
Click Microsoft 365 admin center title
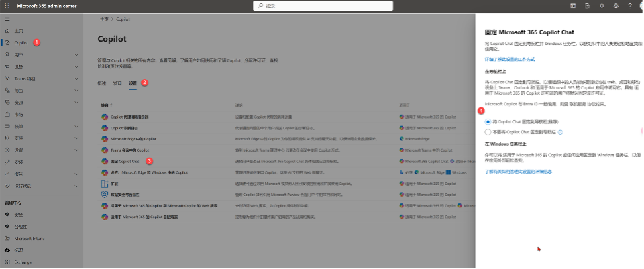[46, 6]
